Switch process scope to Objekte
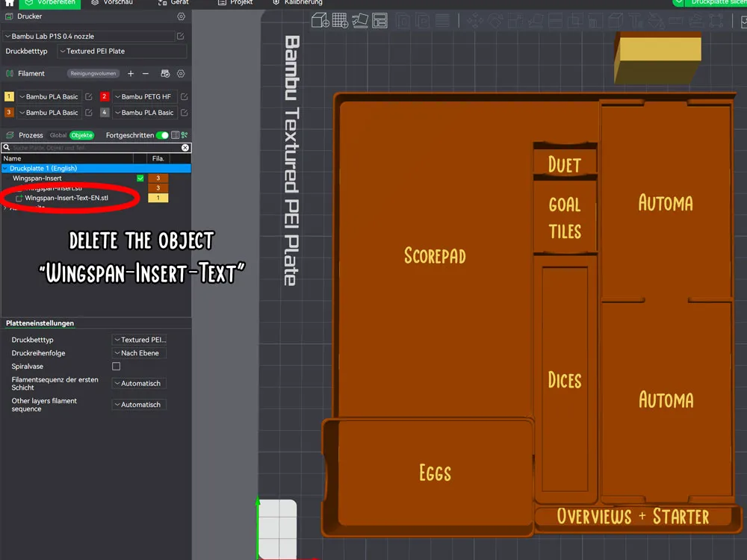Viewport: 747px width, 560px height. [81, 135]
